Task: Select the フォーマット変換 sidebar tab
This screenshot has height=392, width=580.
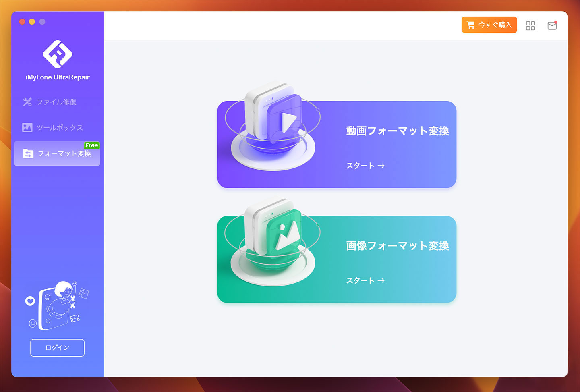Action: point(57,153)
